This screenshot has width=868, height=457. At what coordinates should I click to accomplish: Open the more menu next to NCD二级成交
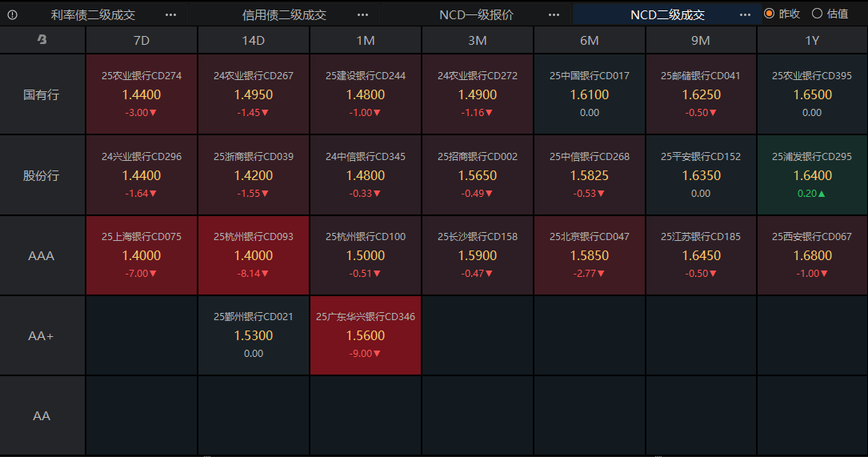click(x=745, y=15)
